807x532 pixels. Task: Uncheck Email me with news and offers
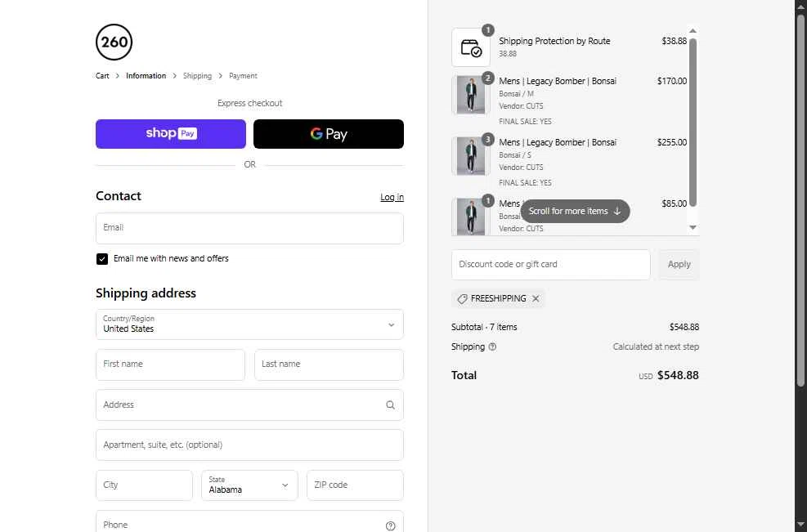coord(102,259)
